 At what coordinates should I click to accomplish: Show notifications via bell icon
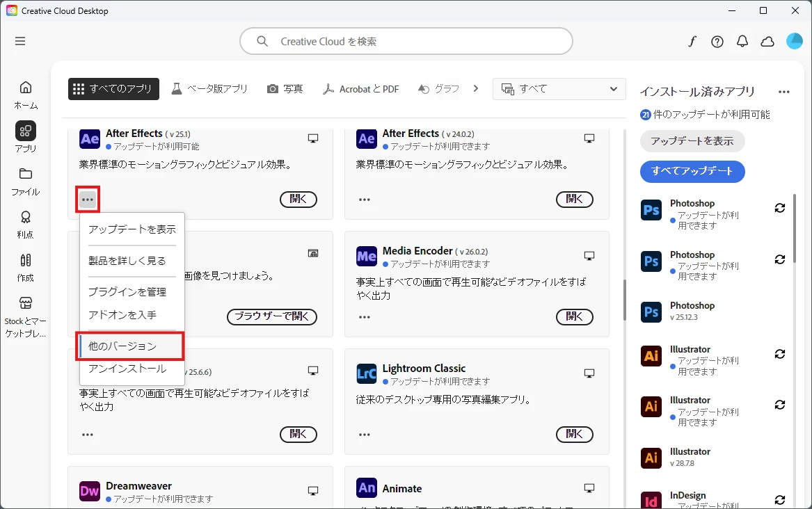pos(742,42)
